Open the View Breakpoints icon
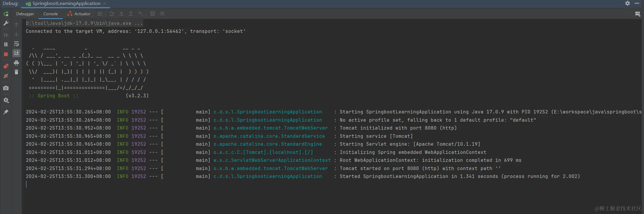Image resolution: width=644 pixels, height=214 pixels. coord(6,66)
